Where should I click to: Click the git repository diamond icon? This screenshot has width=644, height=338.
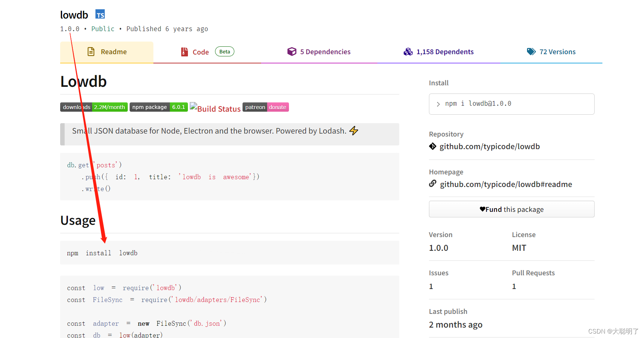pyautogui.click(x=433, y=146)
